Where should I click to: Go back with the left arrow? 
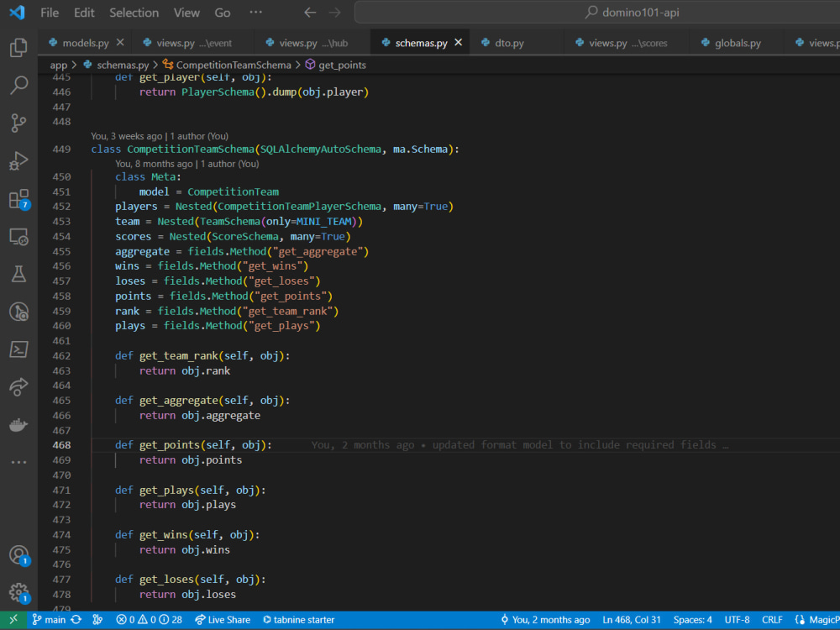click(x=310, y=13)
